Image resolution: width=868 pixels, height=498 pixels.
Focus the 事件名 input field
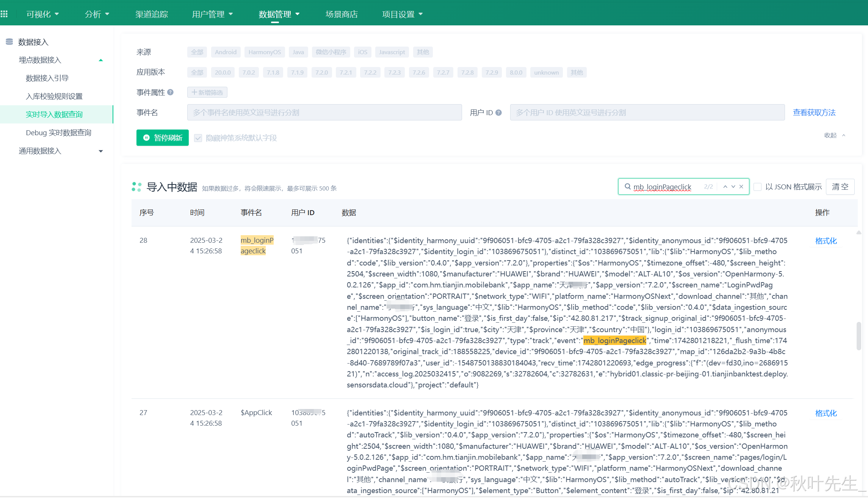[324, 112]
